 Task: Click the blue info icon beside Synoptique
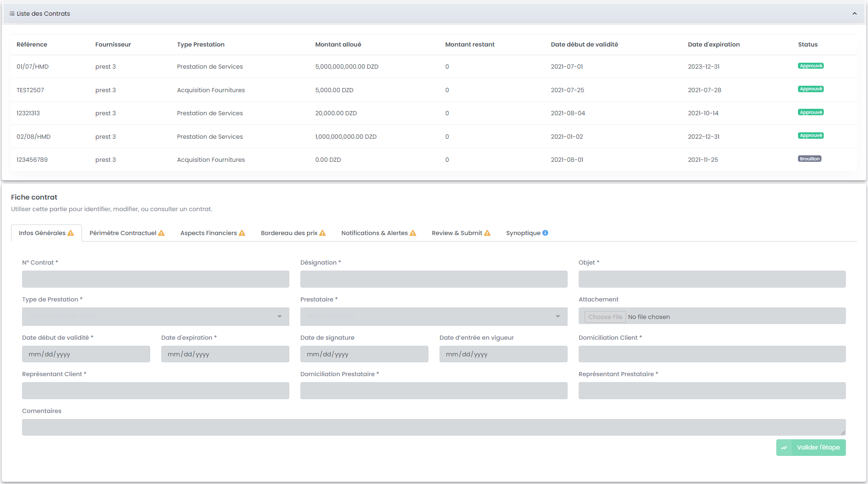click(x=545, y=233)
